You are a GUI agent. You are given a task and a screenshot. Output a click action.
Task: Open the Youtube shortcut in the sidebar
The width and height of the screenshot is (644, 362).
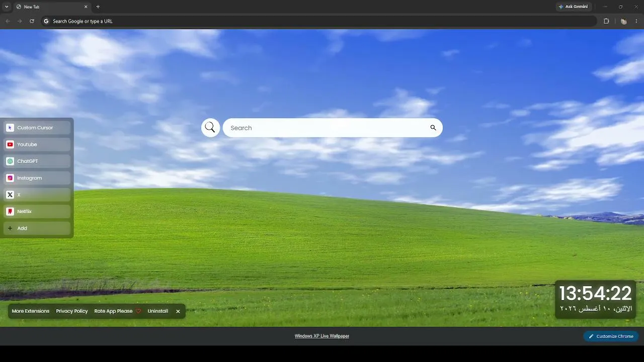tap(37, 144)
